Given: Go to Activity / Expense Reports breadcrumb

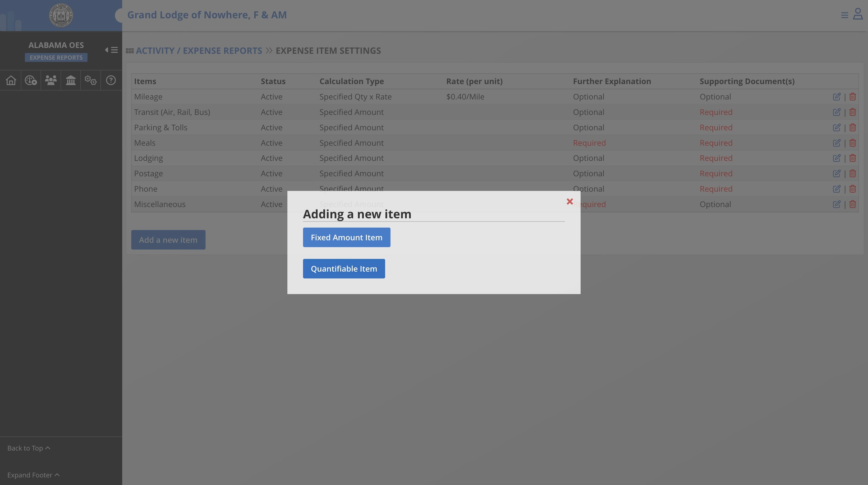Looking at the screenshot, I should [x=199, y=51].
